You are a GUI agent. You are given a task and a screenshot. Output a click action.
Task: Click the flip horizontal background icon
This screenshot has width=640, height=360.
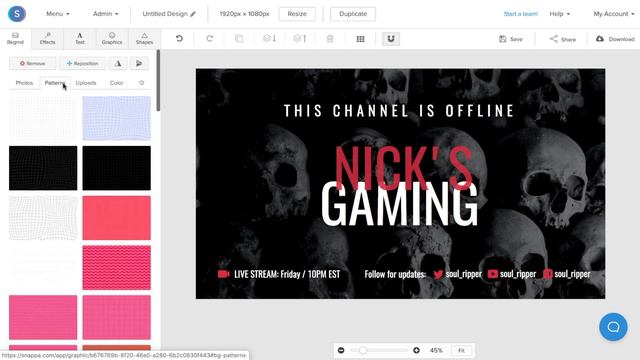(118, 63)
